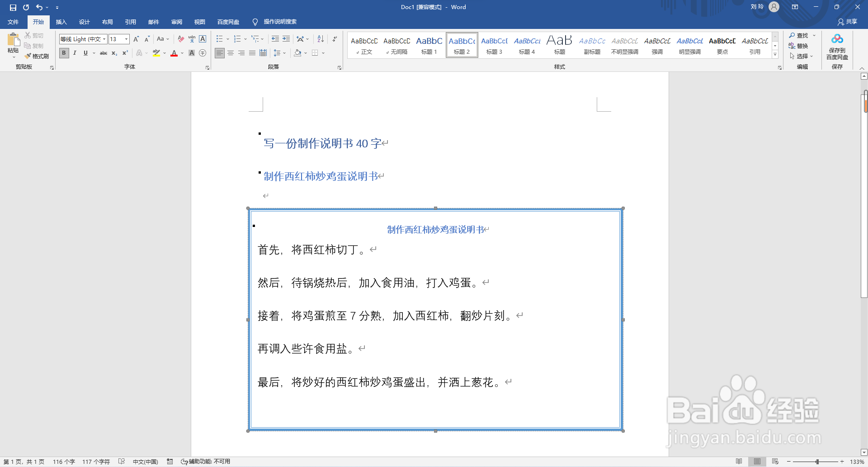Click language indicator 中文(中国) in status bar
The width and height of the screenshot is (868, 467).
click(x=145, y=462)
